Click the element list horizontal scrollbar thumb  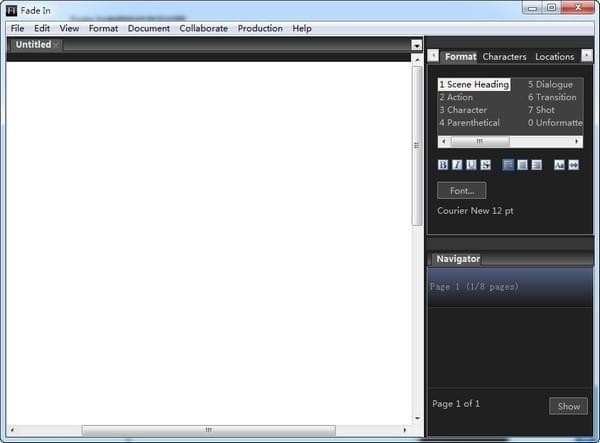(480, 142)
